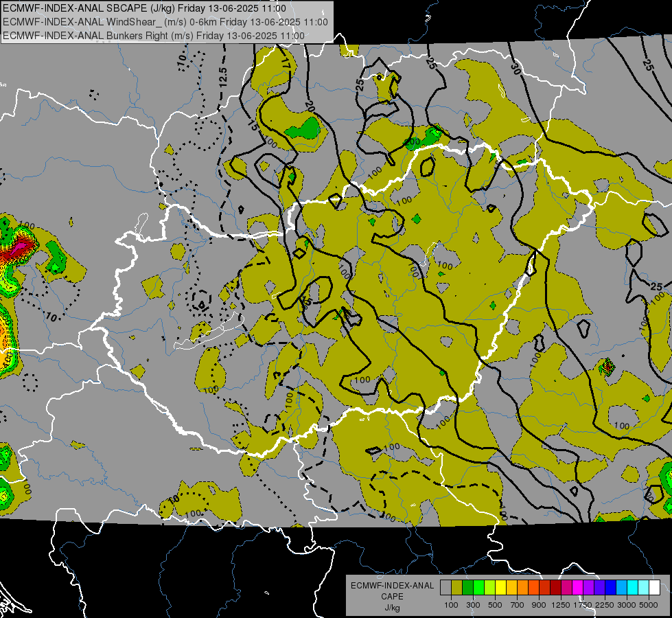Click the bright magenta swatch before 1750

pyautogui.click(x=578, y=588)
